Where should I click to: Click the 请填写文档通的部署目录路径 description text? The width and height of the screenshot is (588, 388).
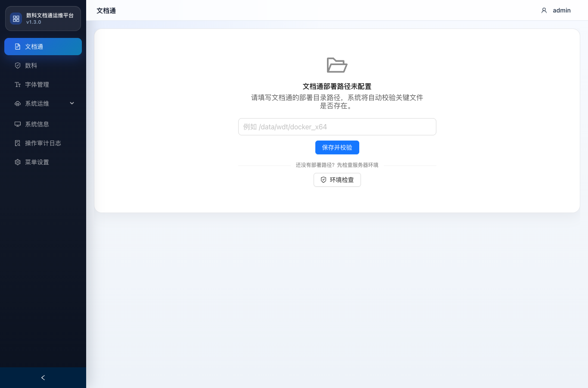point(337,102)
